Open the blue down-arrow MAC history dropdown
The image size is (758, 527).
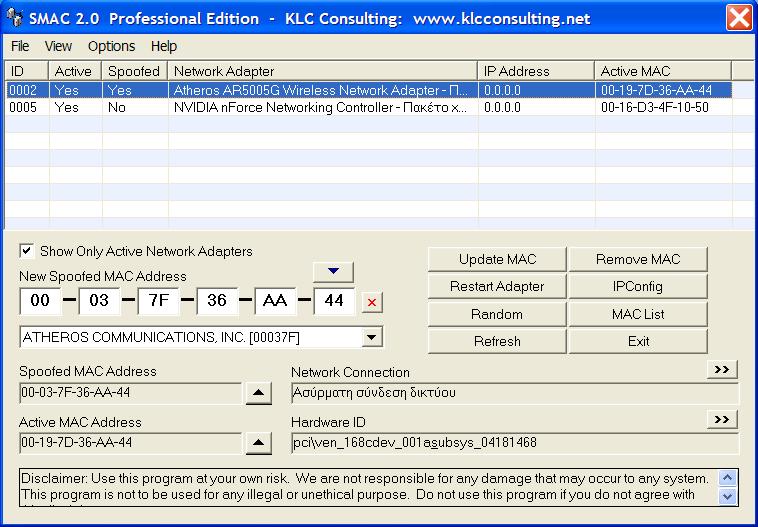(x=333, y=272)
